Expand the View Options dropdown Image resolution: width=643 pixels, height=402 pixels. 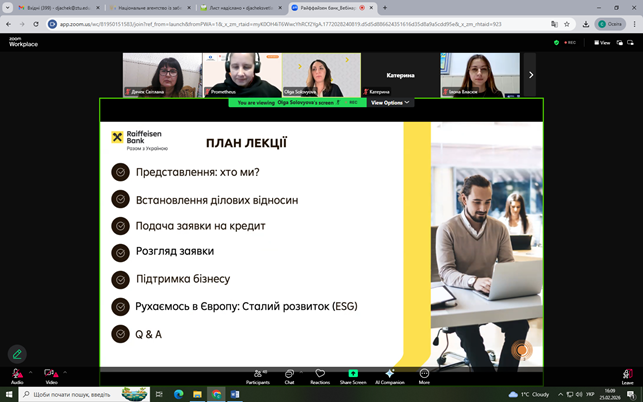pos(391,102)
